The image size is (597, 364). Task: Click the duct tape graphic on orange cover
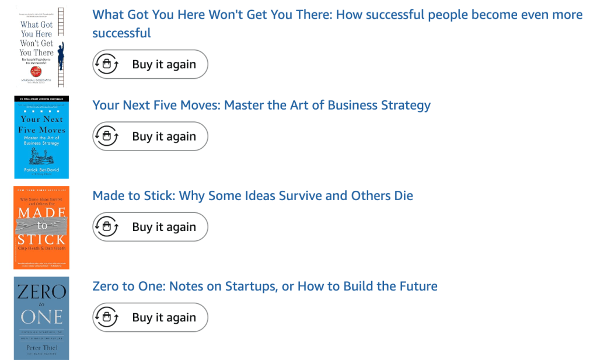(41, 226)
